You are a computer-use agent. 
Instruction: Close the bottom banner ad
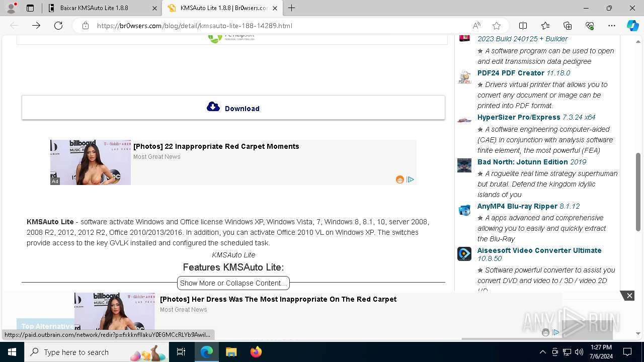point(629,296)
